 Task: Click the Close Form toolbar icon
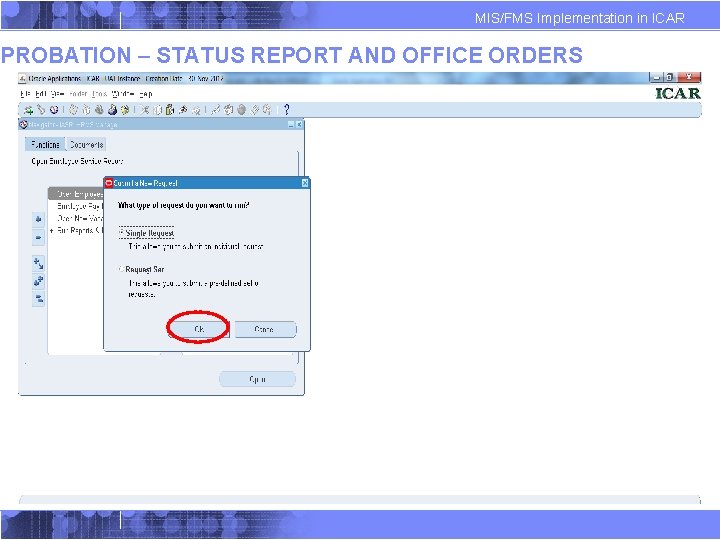[x=125, y=110]
